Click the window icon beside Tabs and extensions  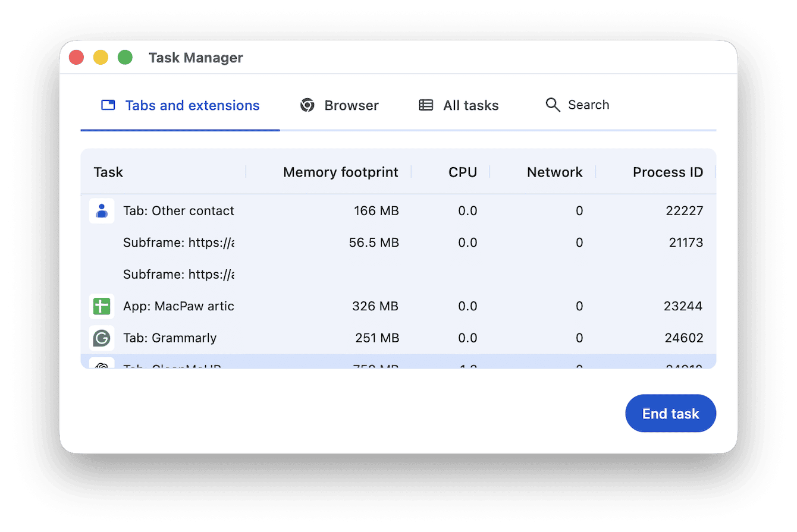(x=108, y=105)
